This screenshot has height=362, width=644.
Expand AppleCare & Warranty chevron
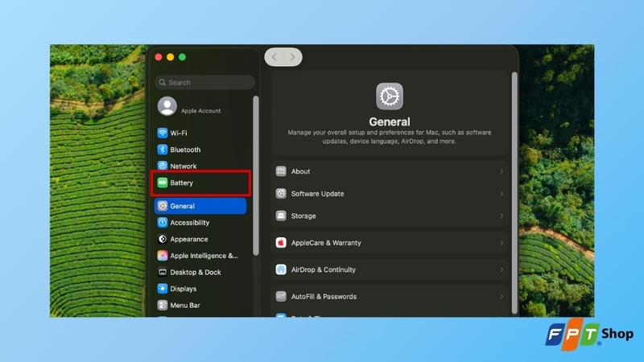pos(502,243)
